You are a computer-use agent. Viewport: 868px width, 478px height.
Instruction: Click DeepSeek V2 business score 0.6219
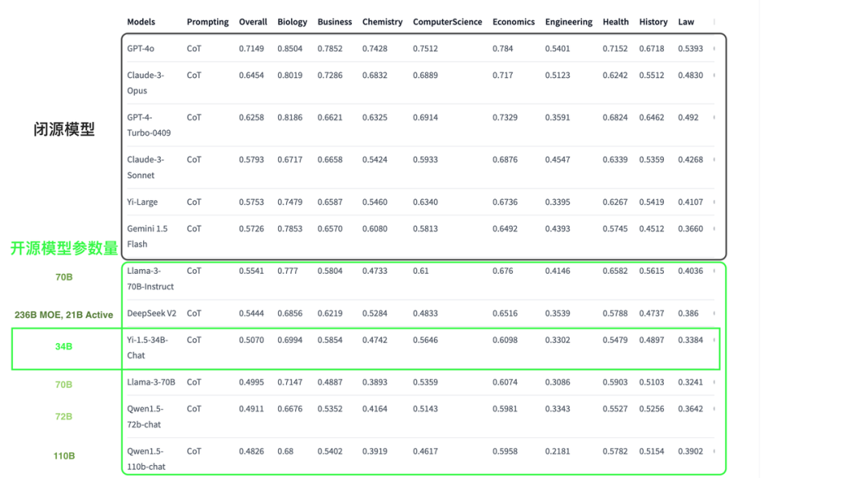coord(330,313)
